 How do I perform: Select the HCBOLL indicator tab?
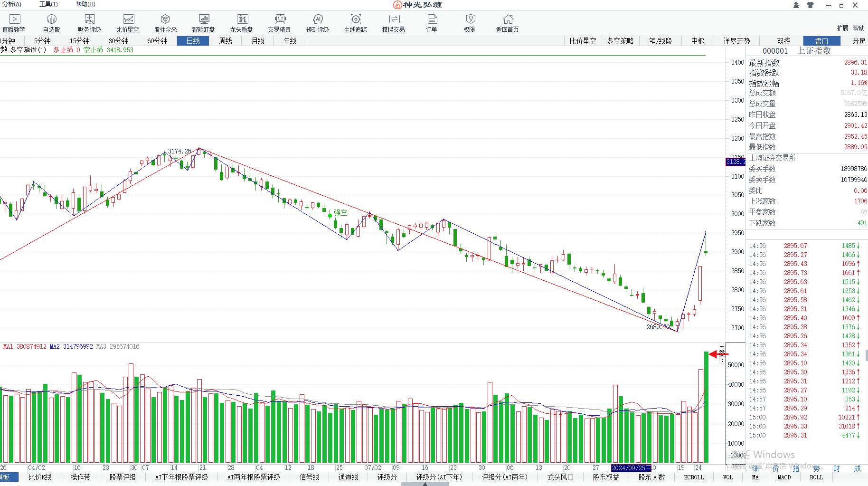pyautogui.click(x=694, y=477)
